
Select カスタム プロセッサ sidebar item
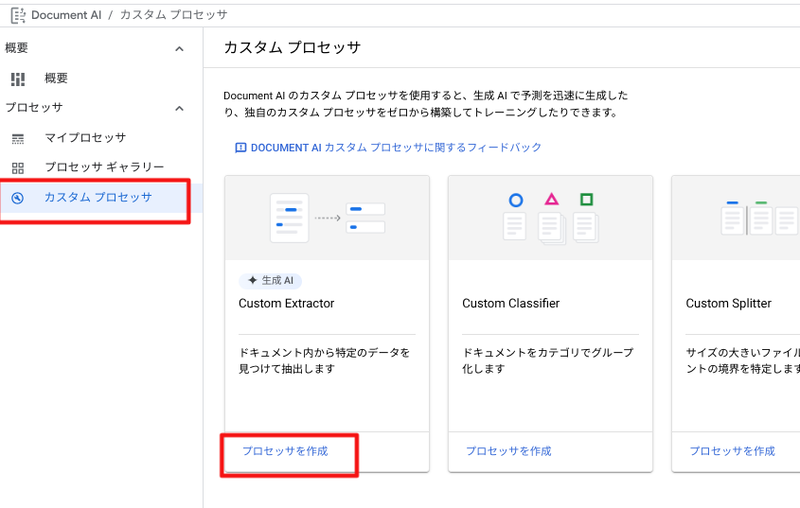tap(101, 198)
